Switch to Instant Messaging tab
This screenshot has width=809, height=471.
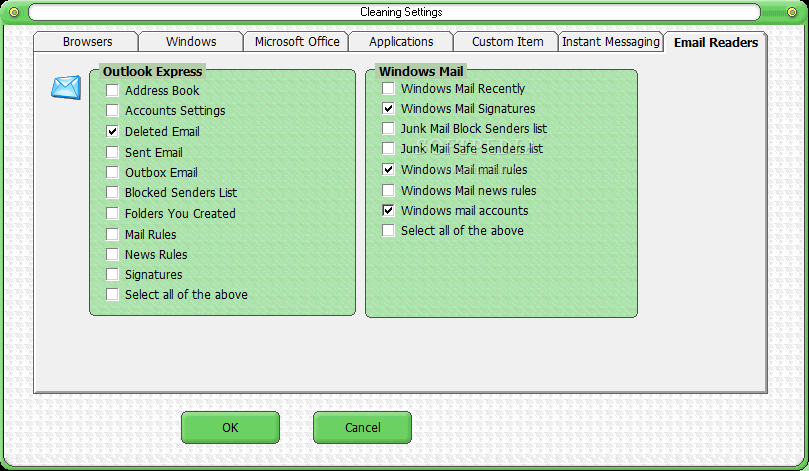pyautogui.click(x=610, y=42)
